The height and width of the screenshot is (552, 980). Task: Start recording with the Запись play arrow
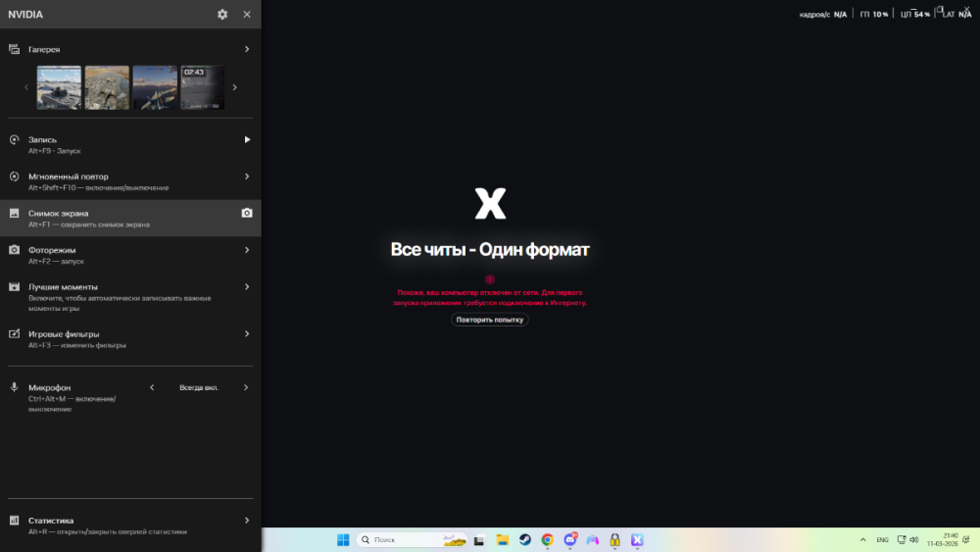click(x=247, y=139)
